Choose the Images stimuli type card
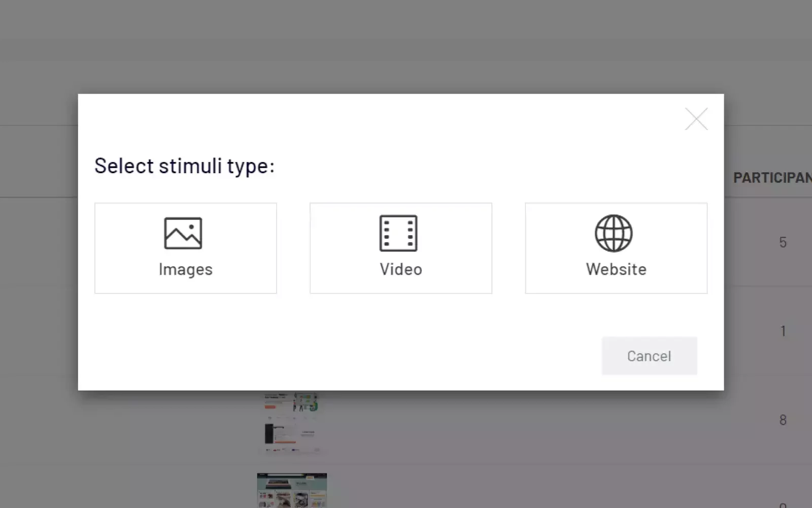 [x=186, y=248]
